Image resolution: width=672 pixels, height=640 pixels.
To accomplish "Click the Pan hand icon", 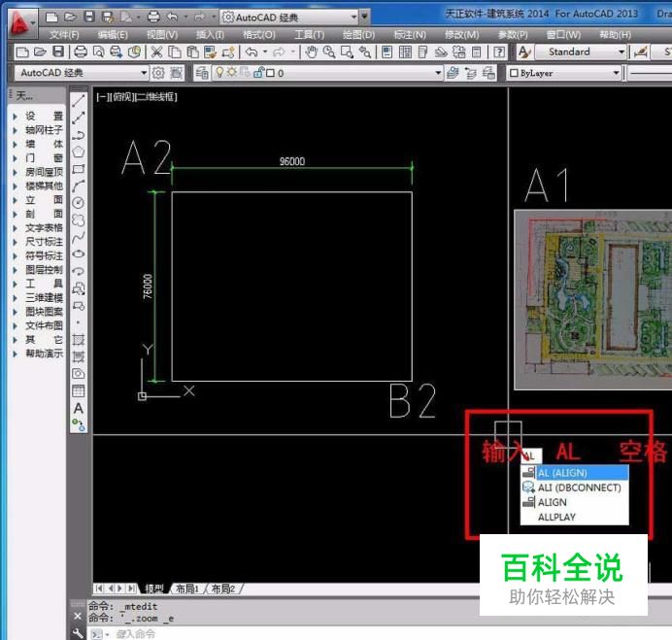I will (311, 51).
